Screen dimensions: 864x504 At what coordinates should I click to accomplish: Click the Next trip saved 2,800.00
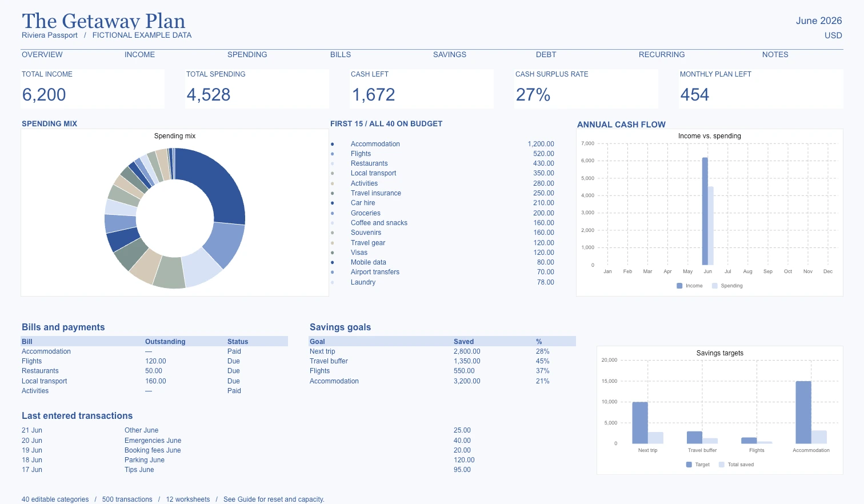[467, 351]
